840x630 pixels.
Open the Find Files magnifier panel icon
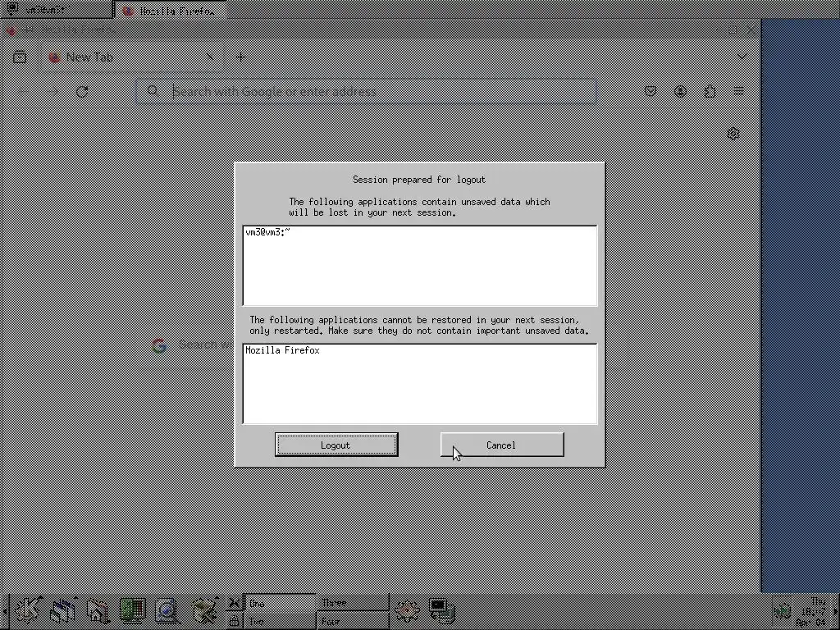coord(167,610)
